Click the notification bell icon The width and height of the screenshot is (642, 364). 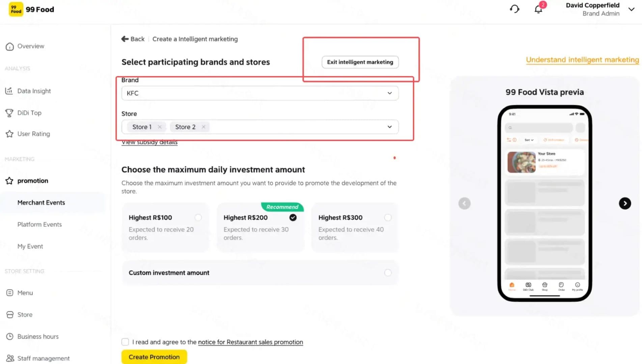(x=538, y=9)
